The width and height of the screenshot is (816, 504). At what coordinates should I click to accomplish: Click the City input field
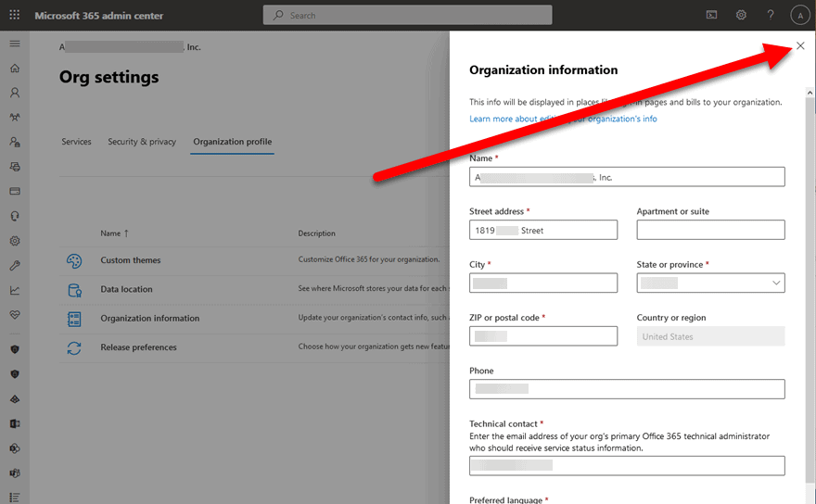click(543, 283)
